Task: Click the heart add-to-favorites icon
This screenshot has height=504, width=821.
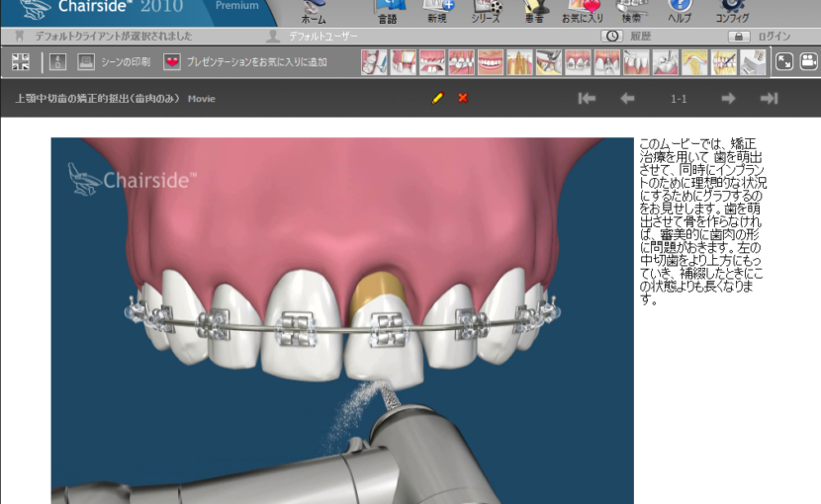Action: [x=172, y=61]
